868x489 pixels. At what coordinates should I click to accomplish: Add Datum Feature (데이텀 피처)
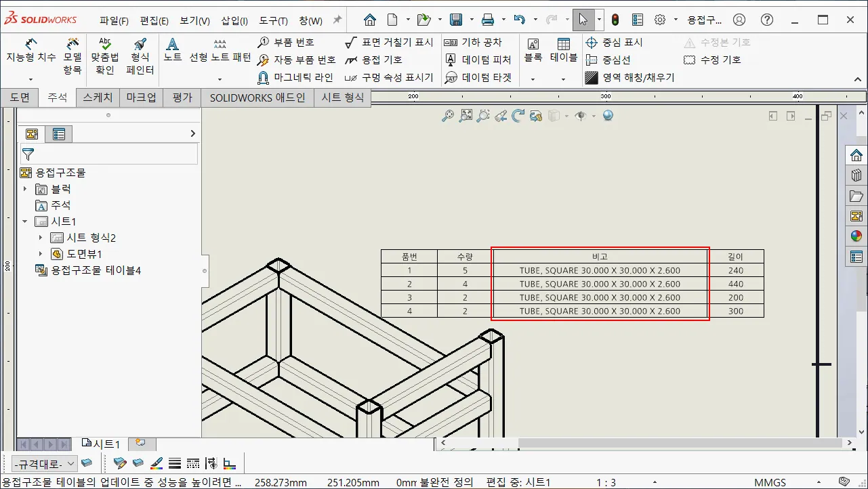478,60
